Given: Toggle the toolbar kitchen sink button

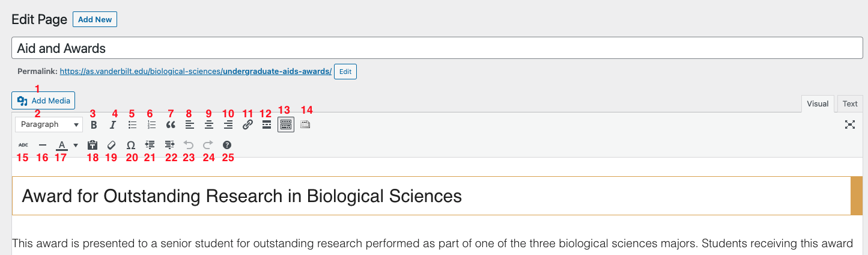Looking at the screenshot, I should tap(286, 125).
